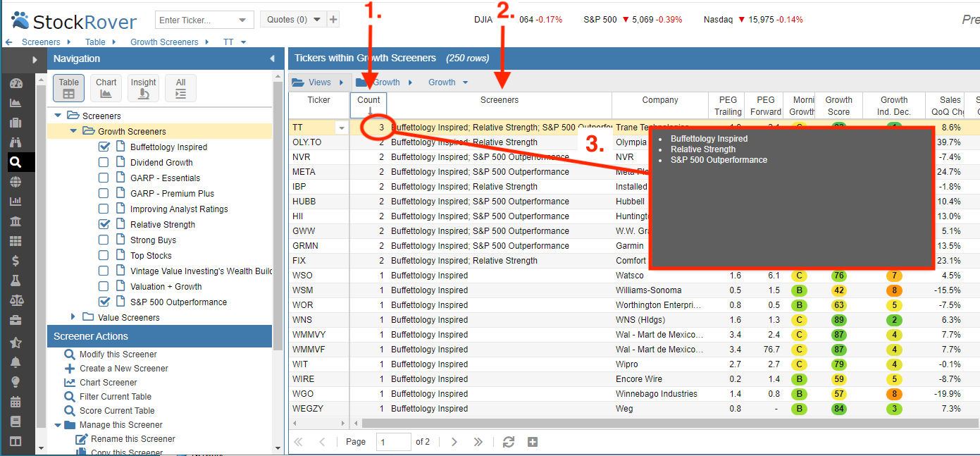The height and width of the screenshot is (456, 980).
Task: Add a quotes box with plus button
Action: (x=333, y=20)
